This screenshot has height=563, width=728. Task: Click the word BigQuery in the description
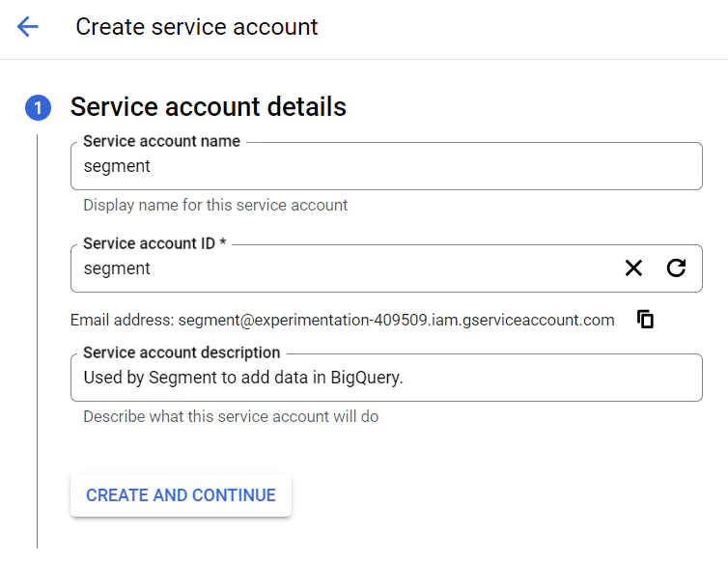click(x=364, y=378)
